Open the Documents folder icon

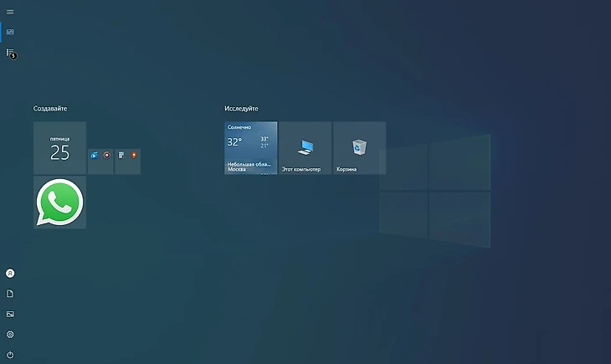[x=10, y=294]
